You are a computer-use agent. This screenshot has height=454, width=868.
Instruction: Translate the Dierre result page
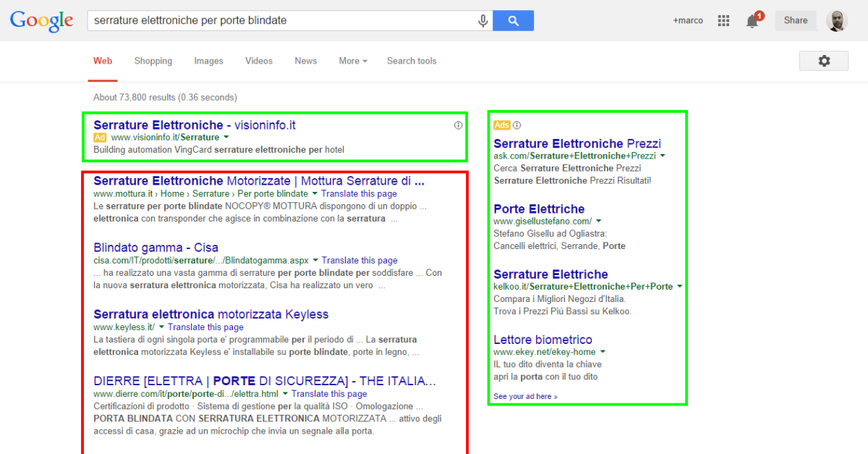pos(329,394)
